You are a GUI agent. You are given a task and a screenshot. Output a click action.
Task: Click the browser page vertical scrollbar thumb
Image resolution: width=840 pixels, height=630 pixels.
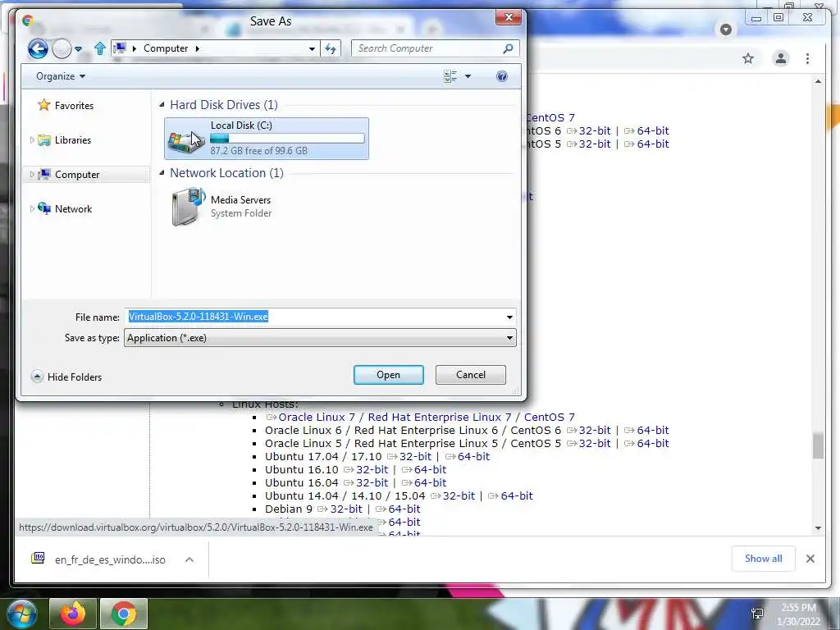click(818, 445)
